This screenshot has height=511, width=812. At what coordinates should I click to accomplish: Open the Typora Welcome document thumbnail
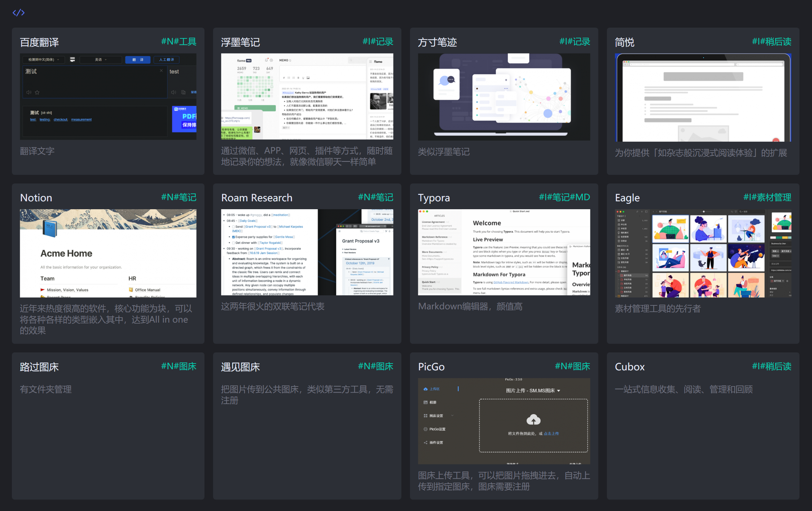coord(504,252)
